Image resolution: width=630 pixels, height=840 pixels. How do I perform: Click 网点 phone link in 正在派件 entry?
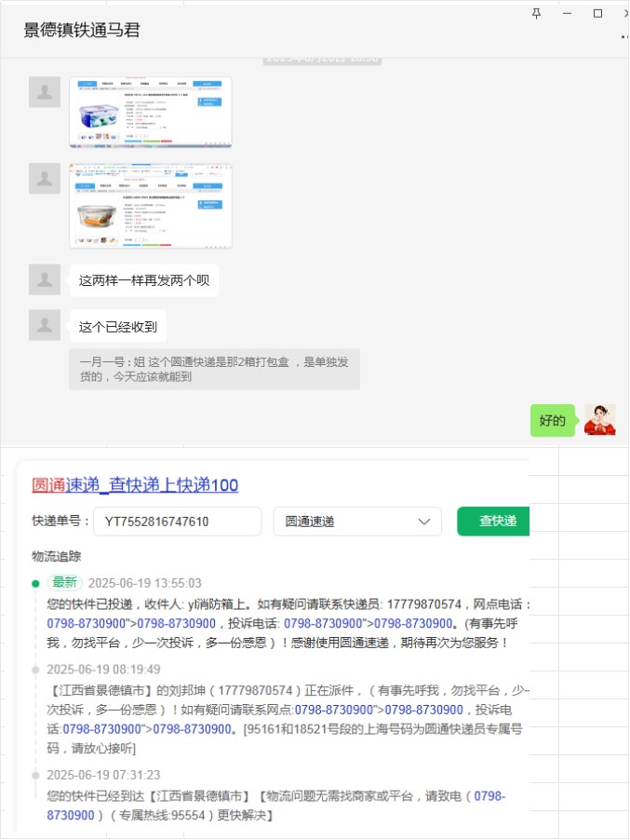coord(379,710)
